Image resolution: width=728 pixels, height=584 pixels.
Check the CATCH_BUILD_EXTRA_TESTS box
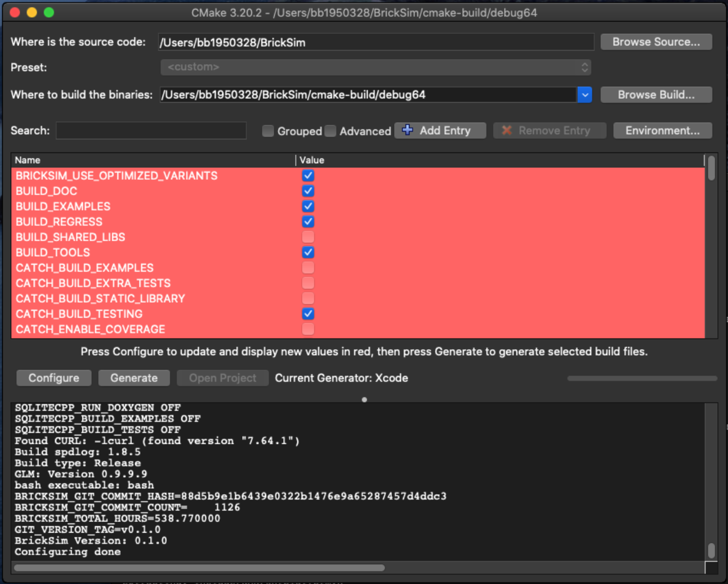tap(308, 283)
